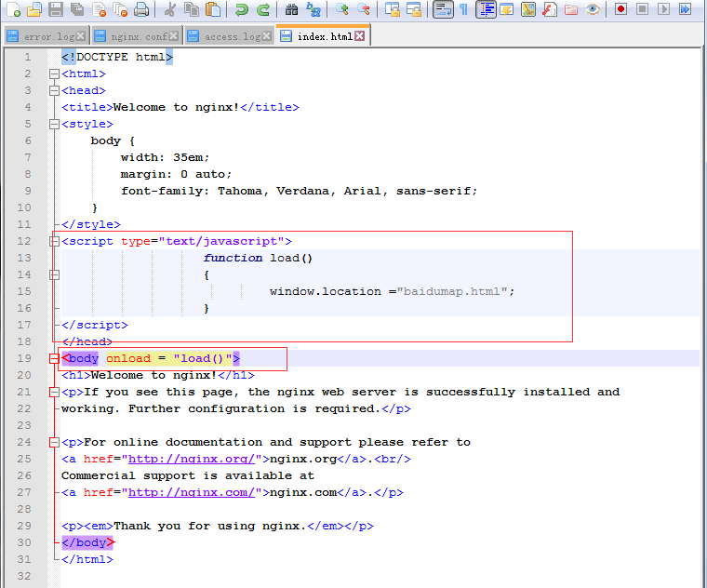Click the closing </body> tag
707x588 pixels.
(x=88, y=543)
